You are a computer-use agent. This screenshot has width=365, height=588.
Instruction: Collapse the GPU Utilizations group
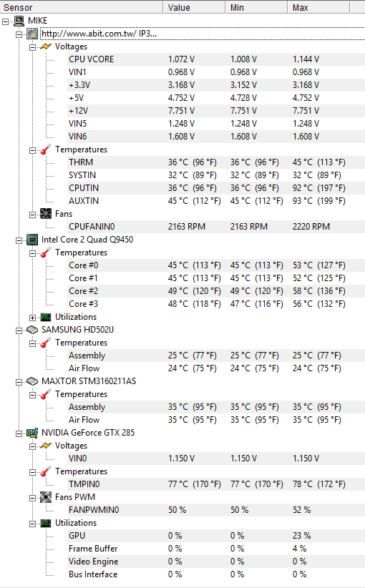[33, 524]
